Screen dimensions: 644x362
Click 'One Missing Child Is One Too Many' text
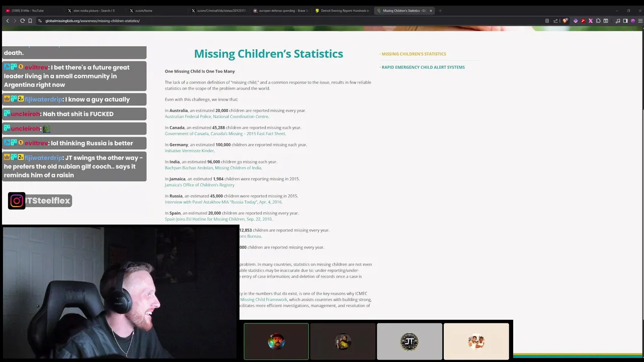[x=200, y=71]
